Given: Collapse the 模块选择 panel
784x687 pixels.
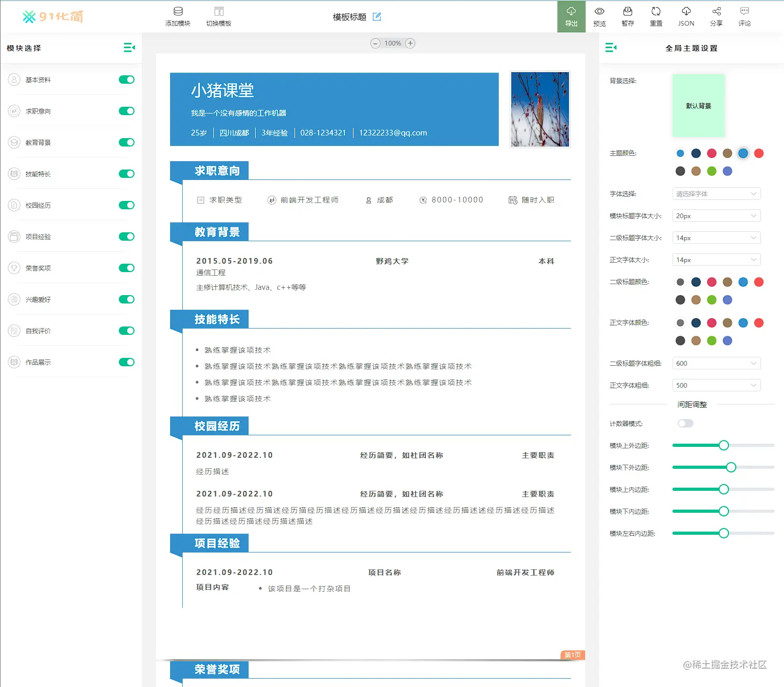Looking at the screenshot, I should [130, 48].
